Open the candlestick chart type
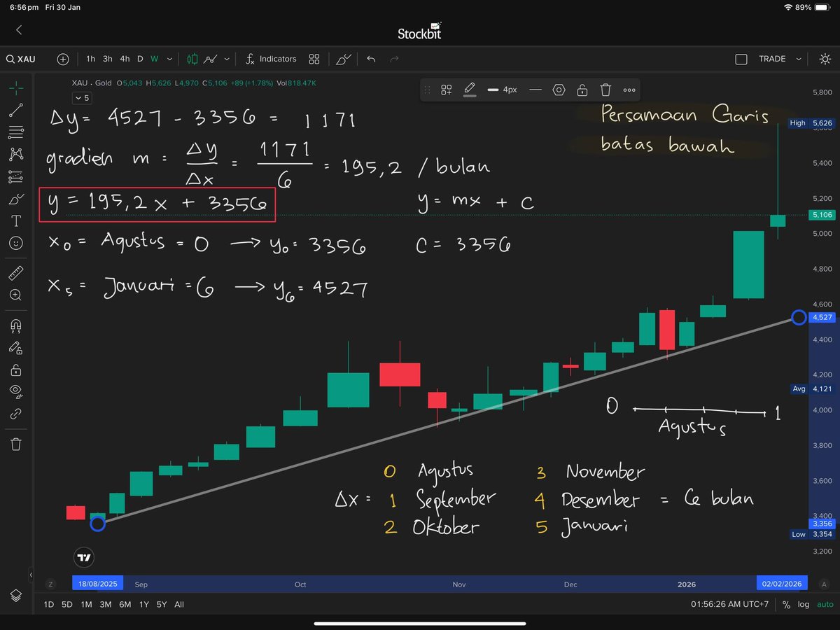The image size is (840, 630). pyautogui.click(x=192, y=59)
